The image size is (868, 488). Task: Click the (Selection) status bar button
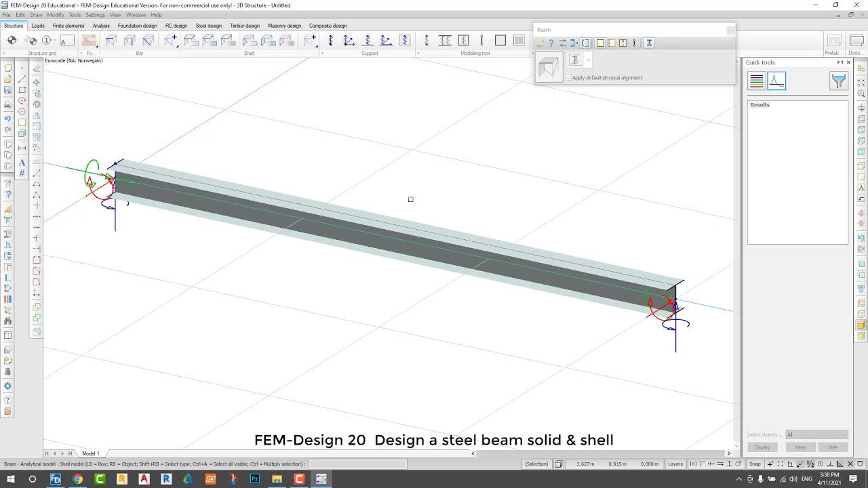(536, 464)
